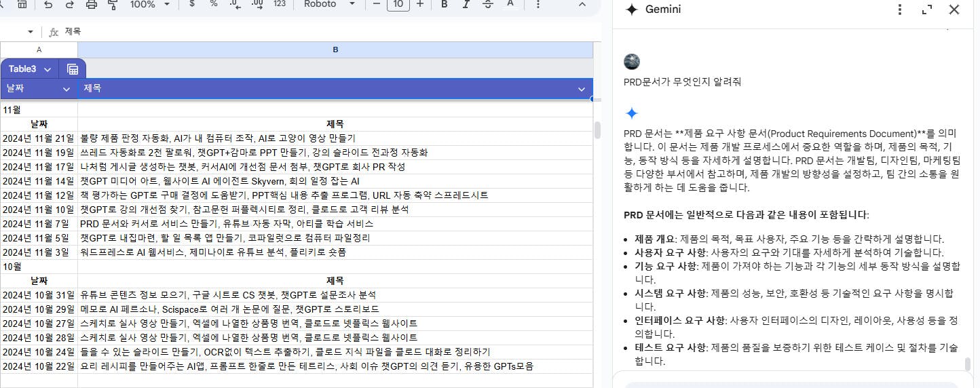Open the 날짜 column dropdown
This screenshot has width=980, height=388.
coord(67,89)
